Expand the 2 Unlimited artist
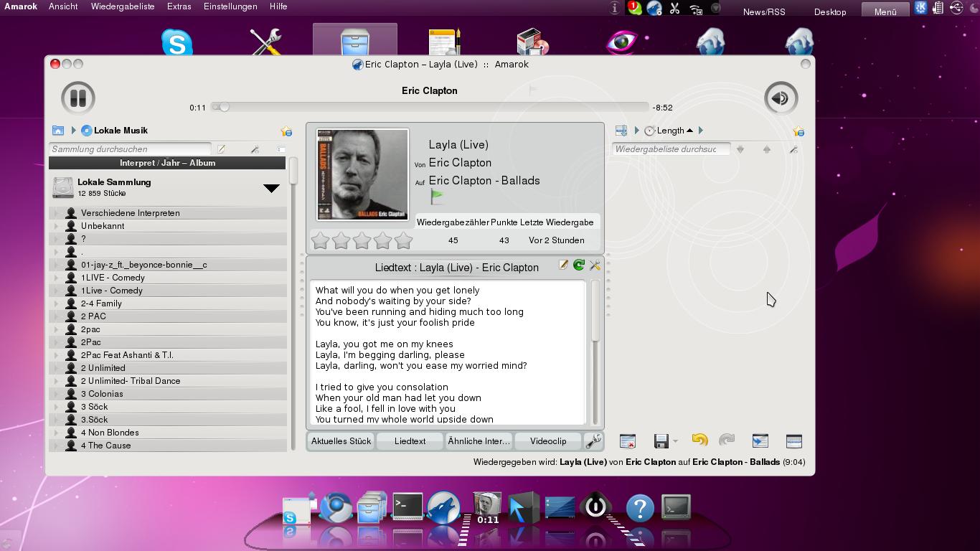Screen dimensions: 980x551 click(57, 368)
